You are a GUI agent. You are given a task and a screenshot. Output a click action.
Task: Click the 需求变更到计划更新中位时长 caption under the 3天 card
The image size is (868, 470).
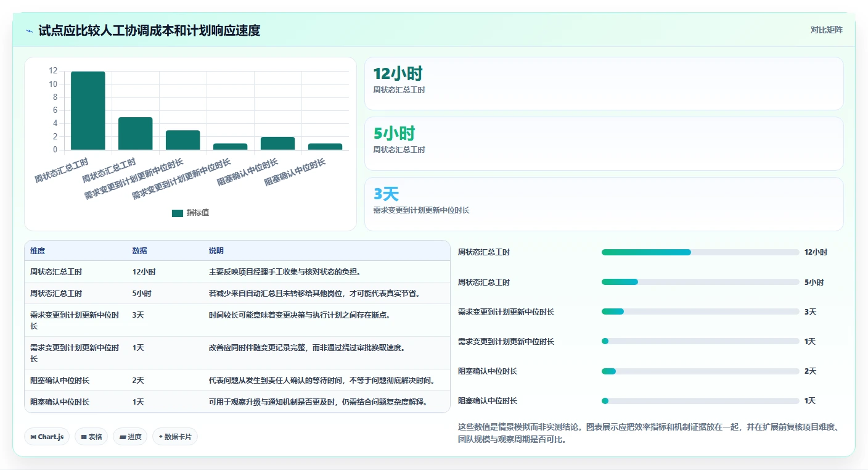coord(421,210)
